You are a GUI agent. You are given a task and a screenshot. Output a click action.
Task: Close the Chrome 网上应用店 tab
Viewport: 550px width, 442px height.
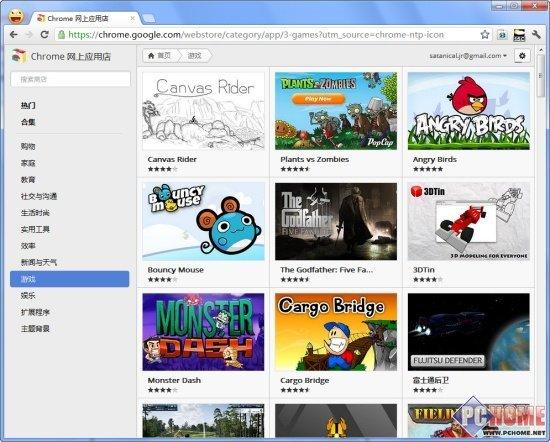click(x=133, y=18)
